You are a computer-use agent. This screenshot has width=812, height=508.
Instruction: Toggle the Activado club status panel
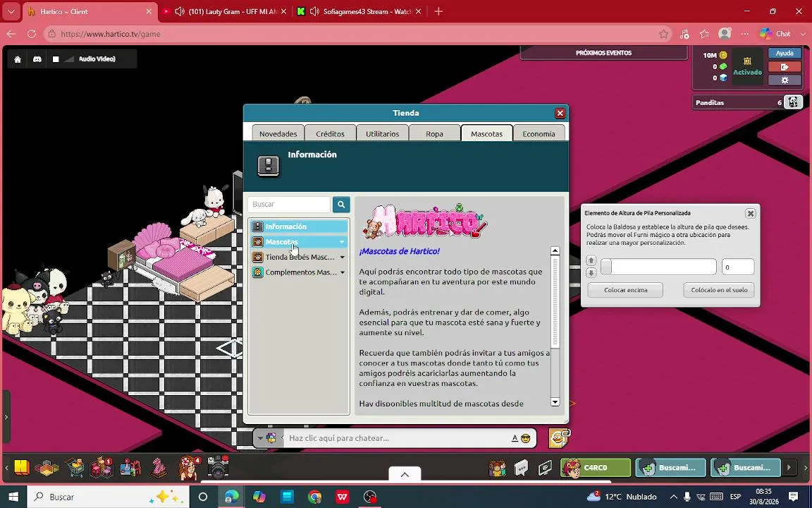click(x=747, y=66)
